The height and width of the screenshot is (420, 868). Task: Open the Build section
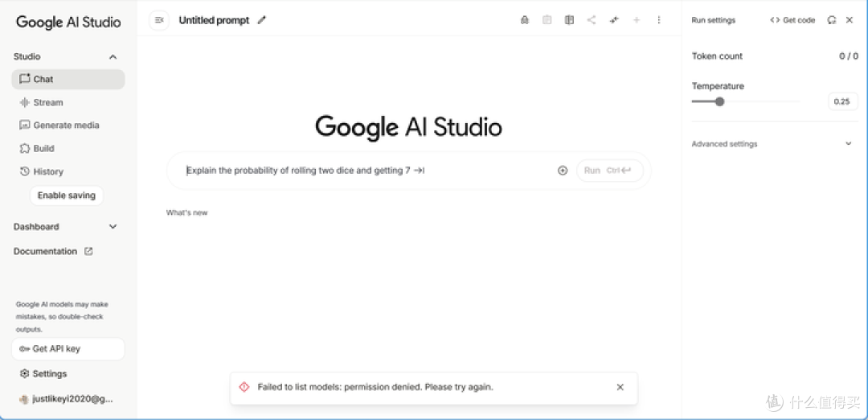tap(68, 149)
